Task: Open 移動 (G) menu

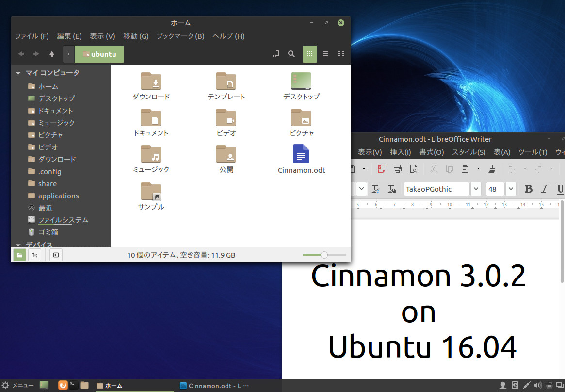Action: click(x=136, y=36)
